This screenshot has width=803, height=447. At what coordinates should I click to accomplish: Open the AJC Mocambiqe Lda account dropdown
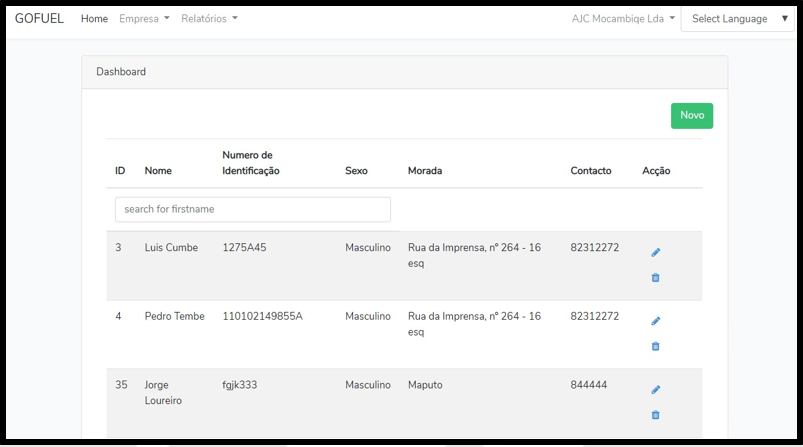(x=623, y=19)
